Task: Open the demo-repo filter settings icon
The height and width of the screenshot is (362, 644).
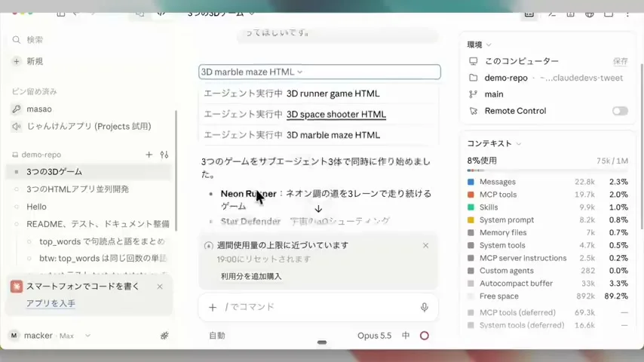Action: click(164, 155)
